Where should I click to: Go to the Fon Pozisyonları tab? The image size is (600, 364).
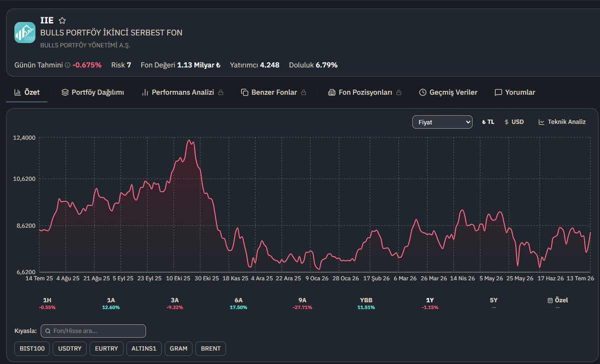coord(365,92)
